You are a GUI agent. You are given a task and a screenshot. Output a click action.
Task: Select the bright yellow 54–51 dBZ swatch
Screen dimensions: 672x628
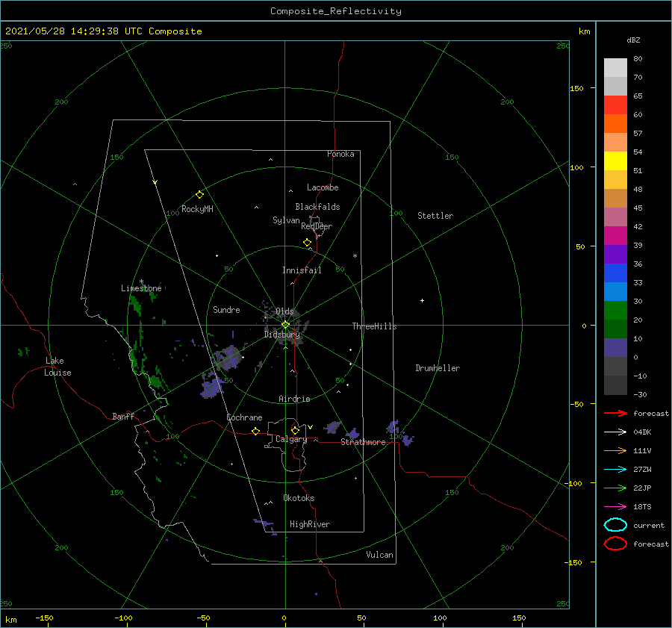pos(615,161)
